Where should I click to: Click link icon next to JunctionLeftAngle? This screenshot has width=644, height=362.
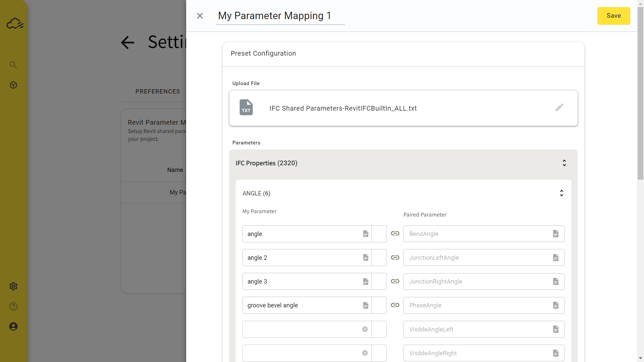click(x=395, y=257)
